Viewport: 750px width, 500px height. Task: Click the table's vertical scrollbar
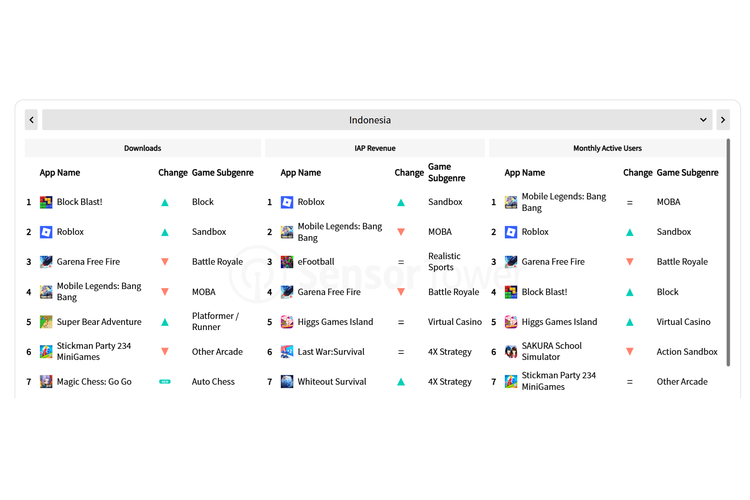coord(728,252)
